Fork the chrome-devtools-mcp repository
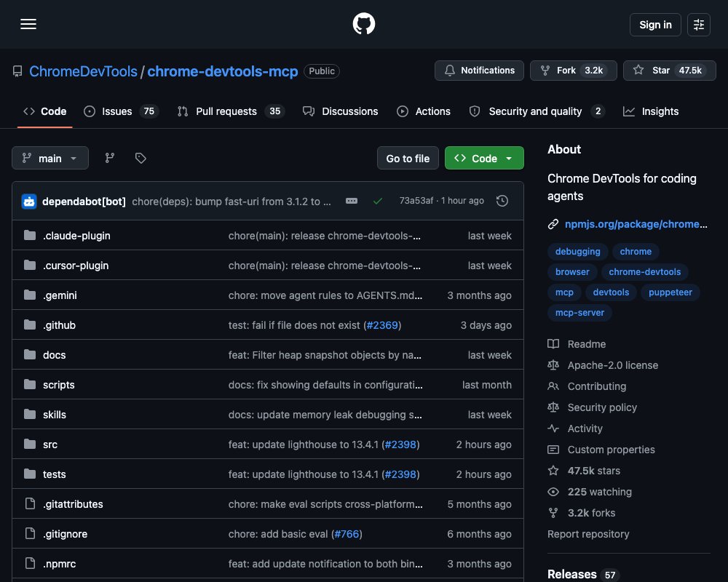Image resolution: width=728 pixels, height=582 pixels. 574,71
